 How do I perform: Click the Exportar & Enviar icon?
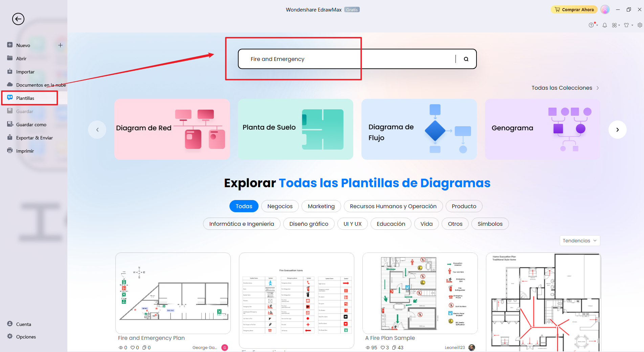(x=34, y=138)
